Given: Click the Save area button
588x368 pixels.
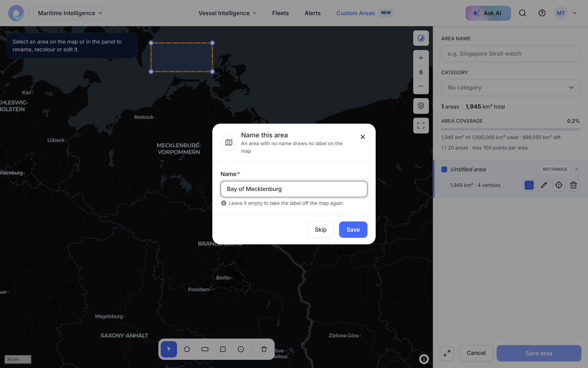Looking at the screenshot, I should pos(539,353).
